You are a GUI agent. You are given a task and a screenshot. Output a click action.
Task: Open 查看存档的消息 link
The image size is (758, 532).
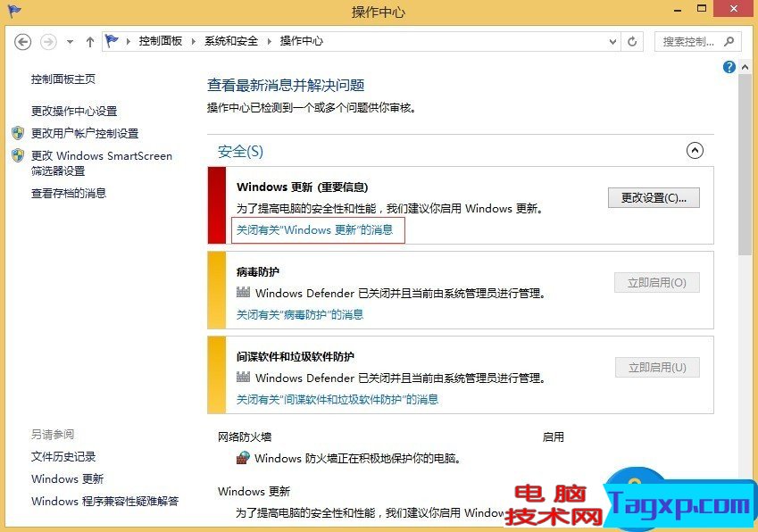pos(69,194)
